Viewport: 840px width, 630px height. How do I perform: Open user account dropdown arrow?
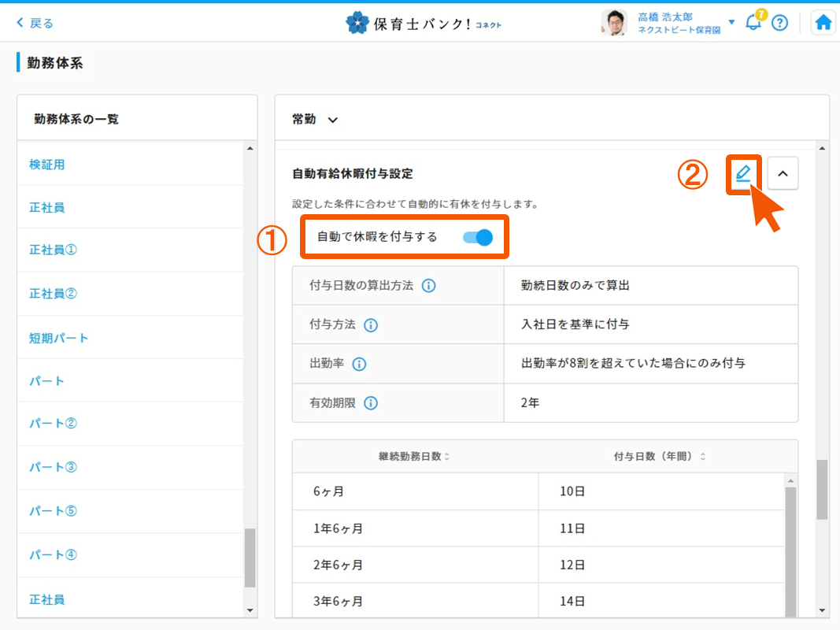tap(731, 22)
